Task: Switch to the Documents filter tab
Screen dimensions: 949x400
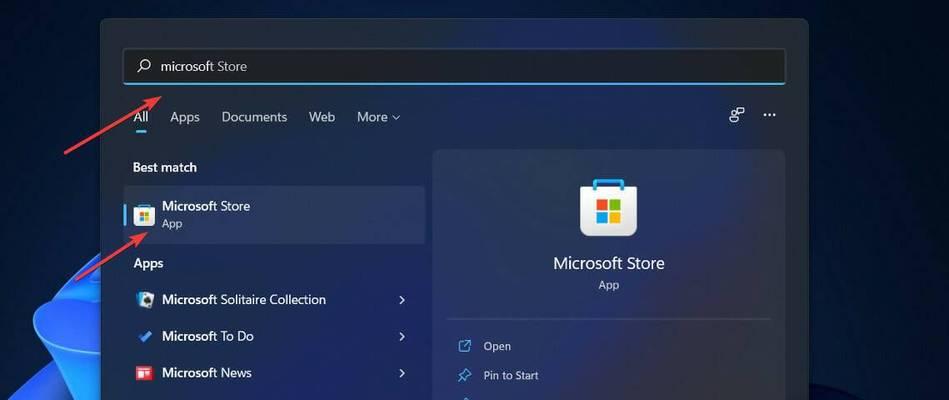Action: point(254,117)
